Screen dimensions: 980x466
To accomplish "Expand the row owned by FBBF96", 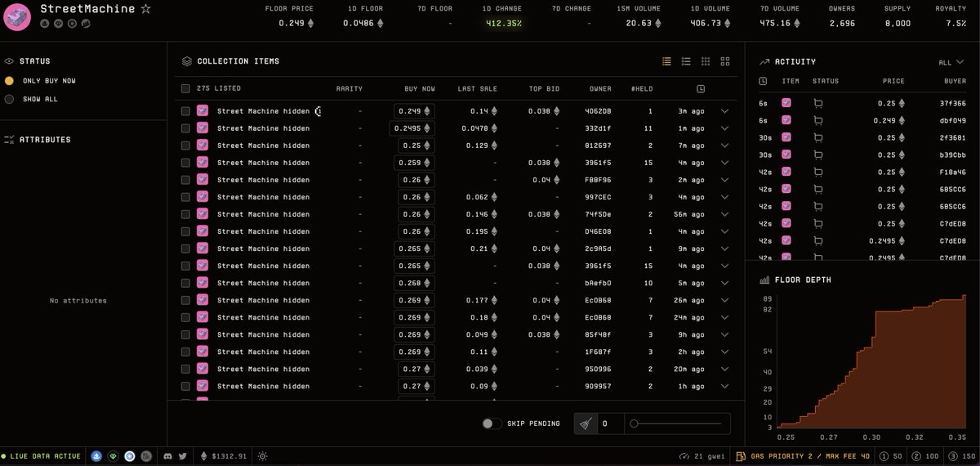I will click(x=724, y=180).
